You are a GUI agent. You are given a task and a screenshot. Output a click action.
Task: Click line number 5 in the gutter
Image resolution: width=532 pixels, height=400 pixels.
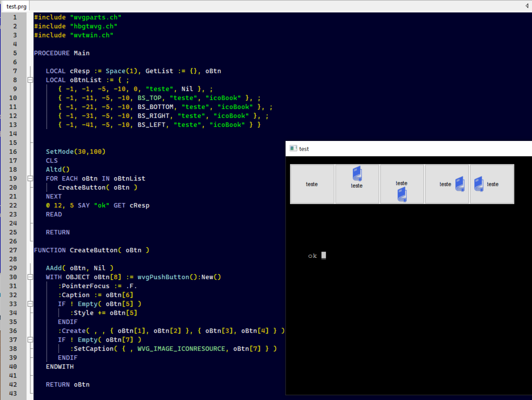pos(15,53)
